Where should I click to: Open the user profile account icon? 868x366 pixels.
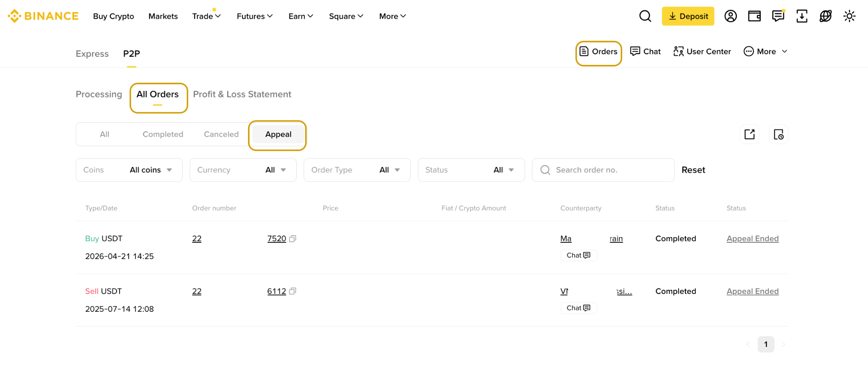[730, 16]
